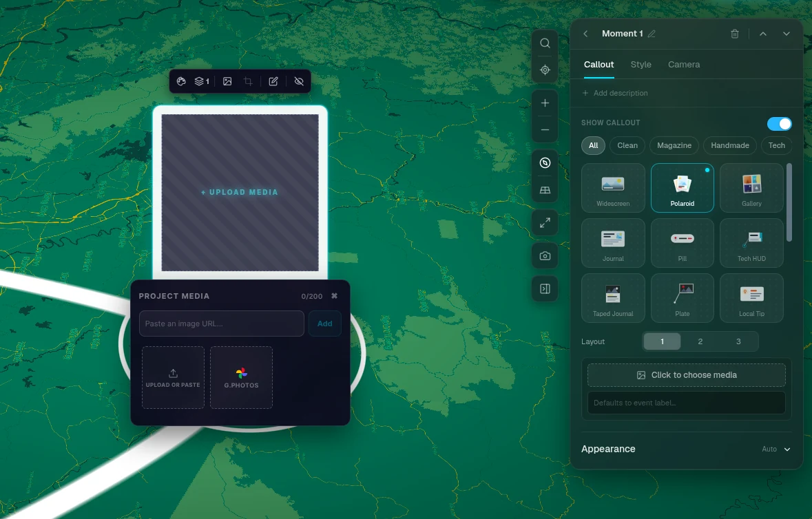Screen dimensions: 812x519
Task: Filter callouts by Magazine
Action: click(x=674, y=145)
